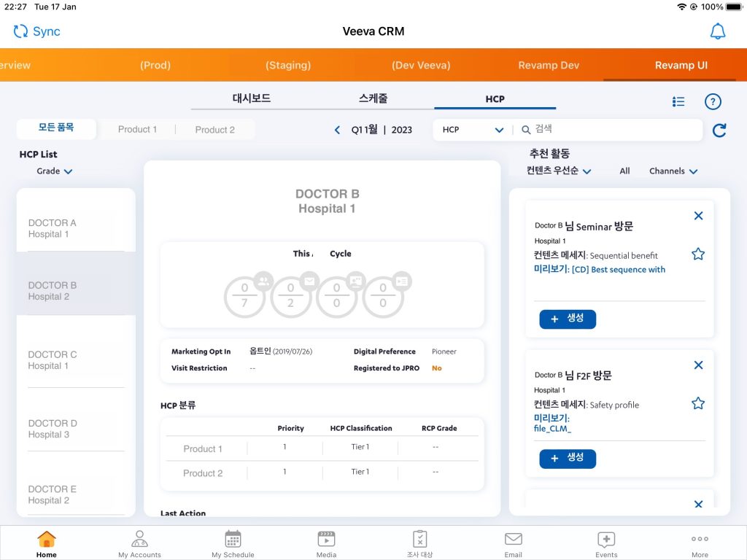This screenshot has height=560, width=747.
Task: Click the 검색 search field
Action: click(x=613, y=129)
